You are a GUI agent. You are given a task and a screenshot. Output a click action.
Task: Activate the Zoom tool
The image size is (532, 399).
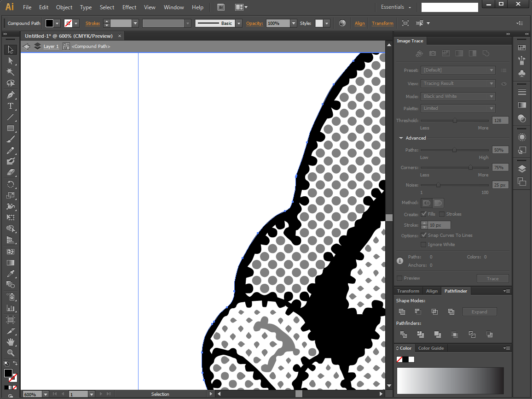click(x=11, y=353)
